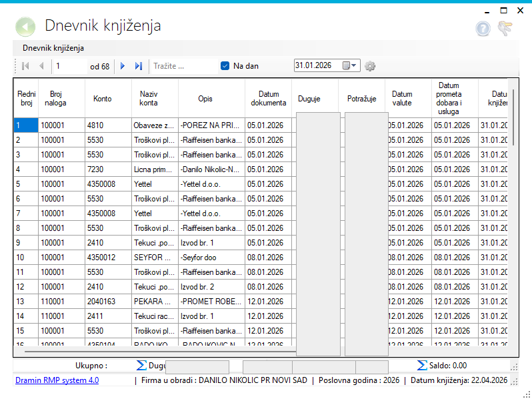Select row 15 Redni broj cell
This screenshot has height=399, width=532.
(26, 330)
